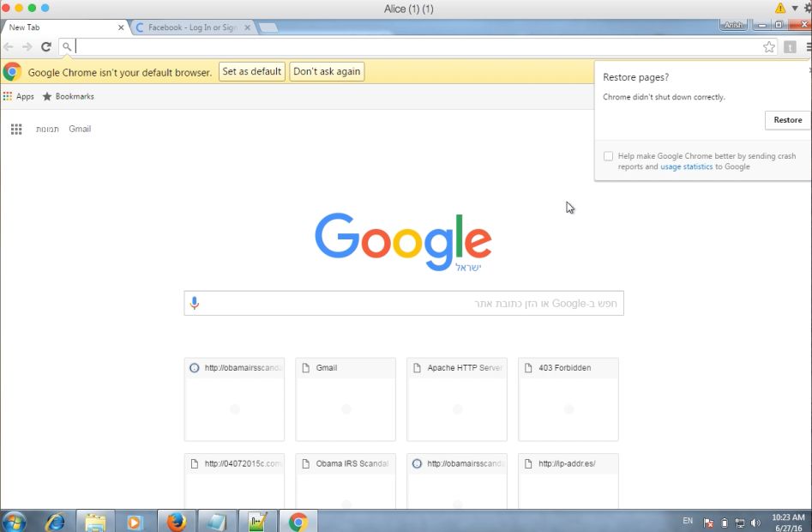Click the yellow warning triangle icon

click(x=780, y=8)
